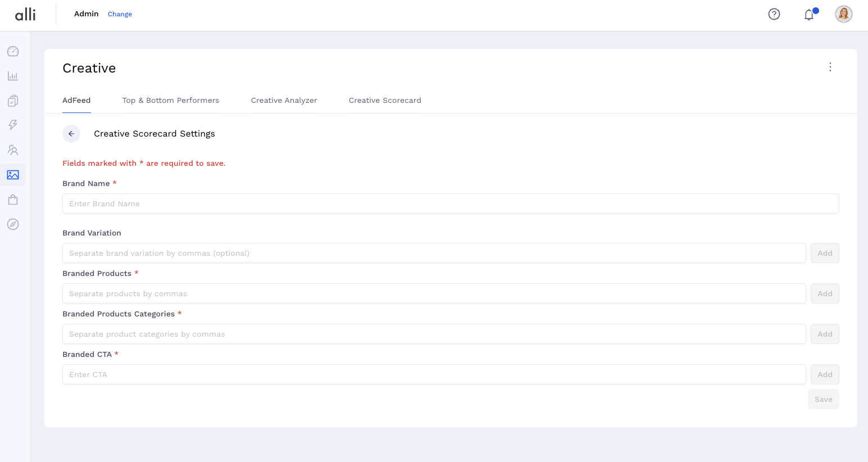Screen dimensions: 868x462
Task: Open the shopping bag sidebar icon
Action: pyautogui.click(x=13, y=200)
